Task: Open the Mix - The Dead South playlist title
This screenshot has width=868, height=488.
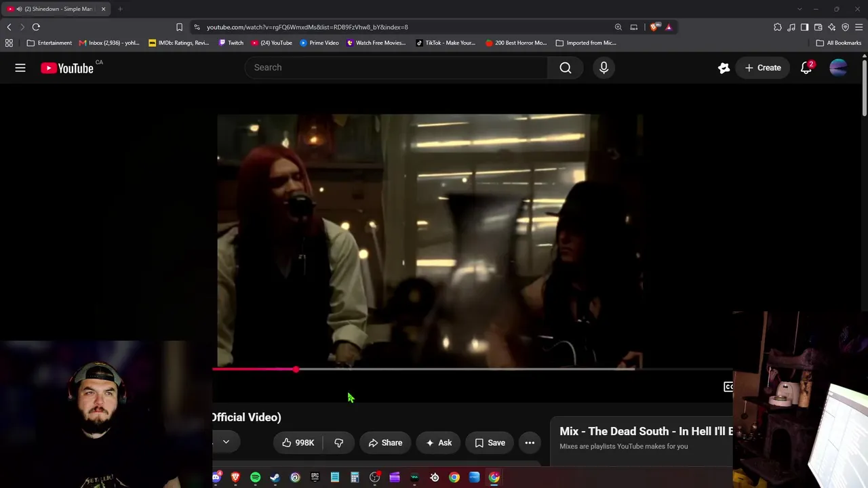Action: (x=646, y=431)
